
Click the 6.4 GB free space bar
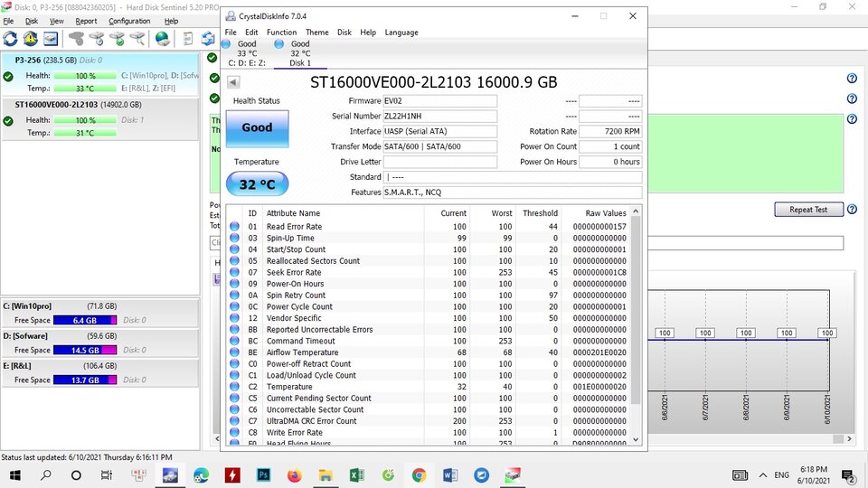(x=85, y=320)
